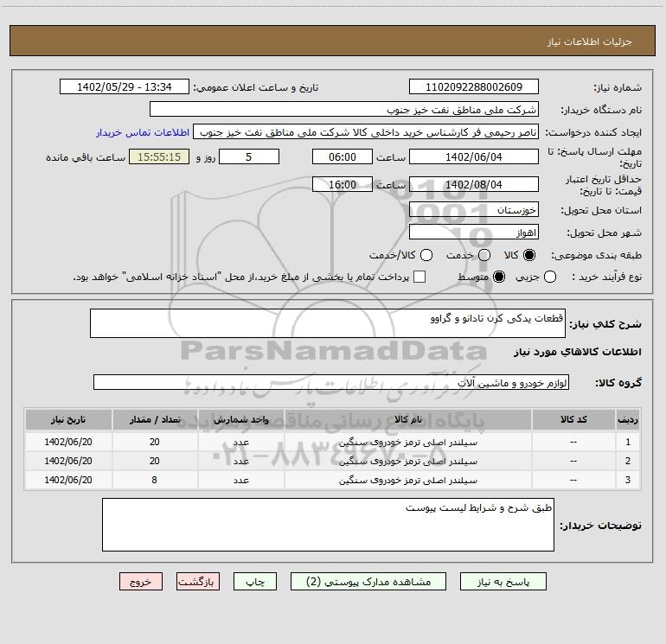Click the کد کالا column header
The image size is (666, 644).
[x=573, y=419]
